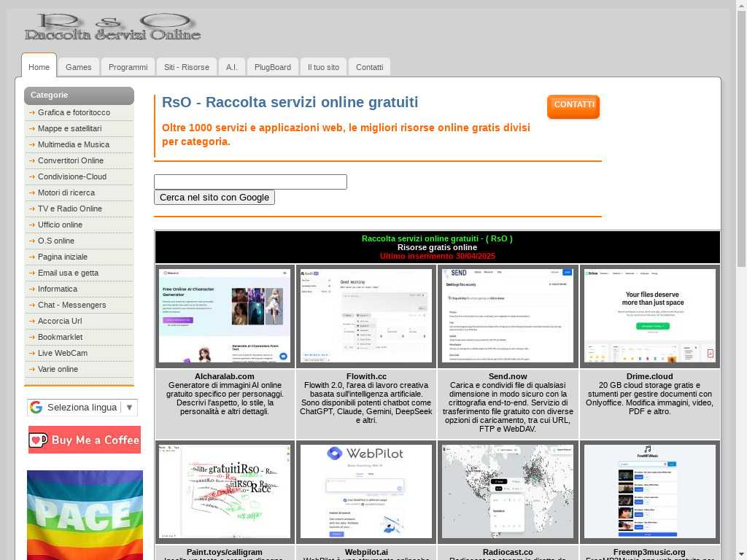Go to Multimedia e Musica category
Screen dimensions: 747x560
pos(79,144)
